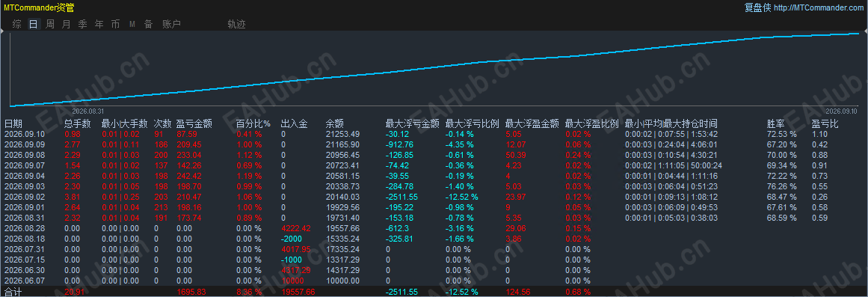Click the 最大浮盈比例 column header
Viewport: 868px width, 297px height.
pos(592,123)
